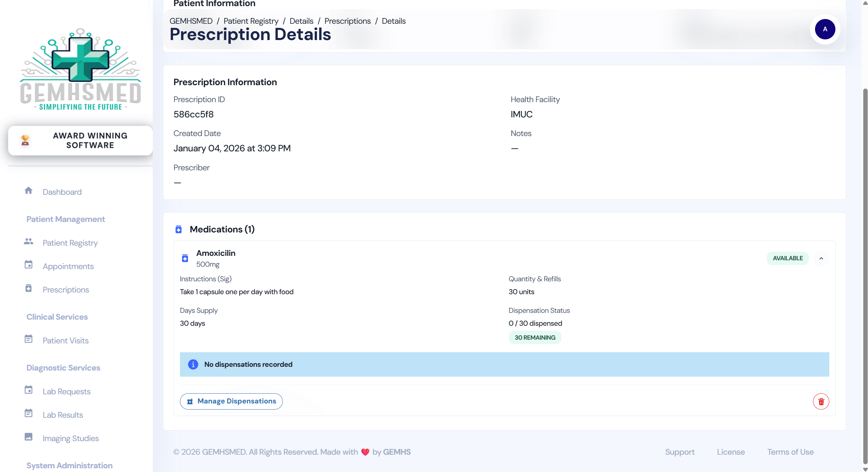The height and width of the screenshot is (472, 868).
Task: Click the 30 REMAINING badge
Action: point(535,338)
